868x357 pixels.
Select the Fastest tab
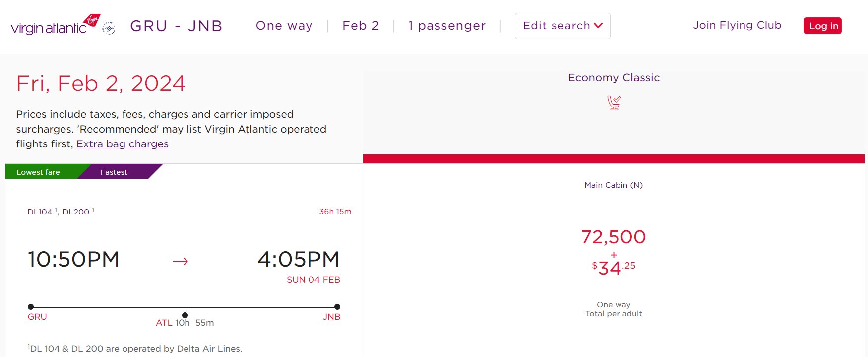pos(114,172)
